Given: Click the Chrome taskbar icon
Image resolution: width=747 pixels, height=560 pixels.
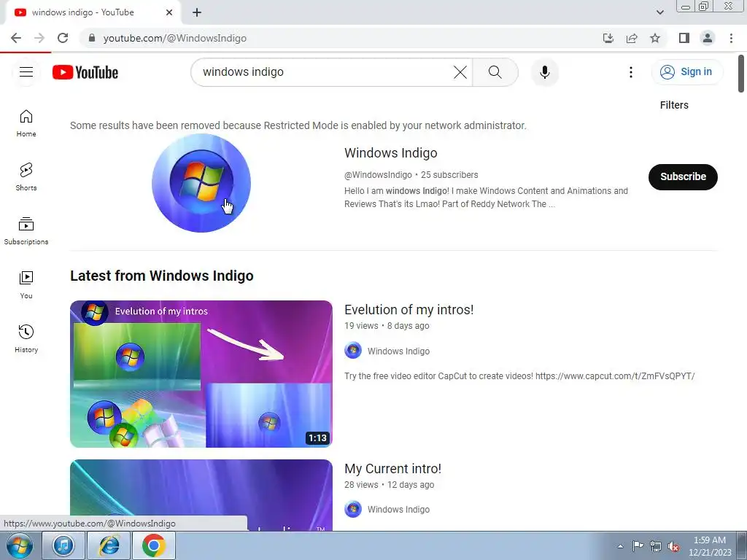Looking at the screenshot, I should (153, 545).
